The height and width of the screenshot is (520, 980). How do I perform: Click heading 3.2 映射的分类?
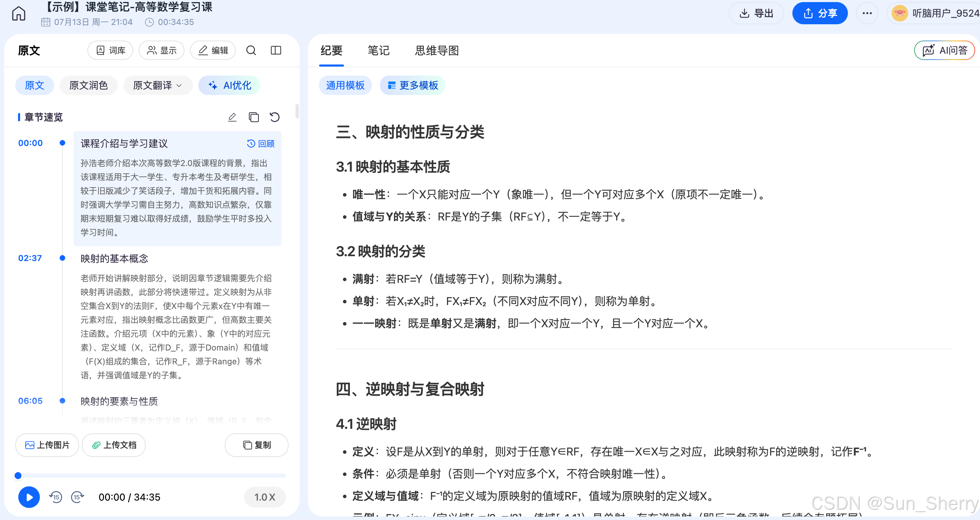[380, 251]
